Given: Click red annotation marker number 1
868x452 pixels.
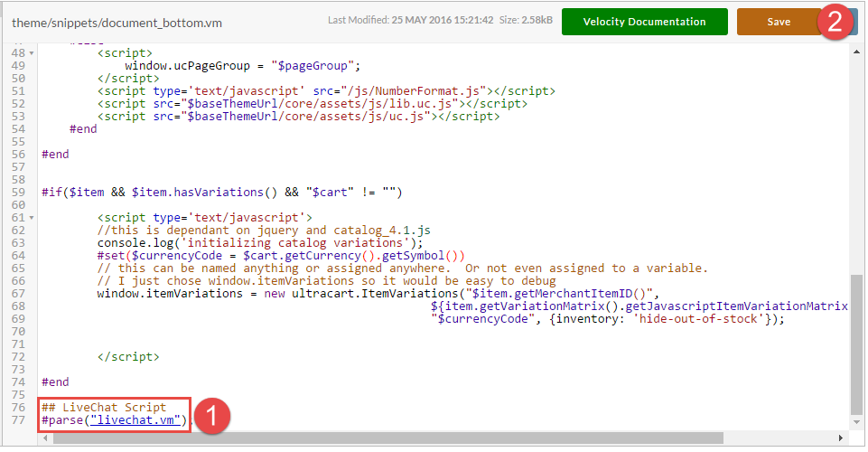Looking at the screenshot, I should [x=212, y=416].
